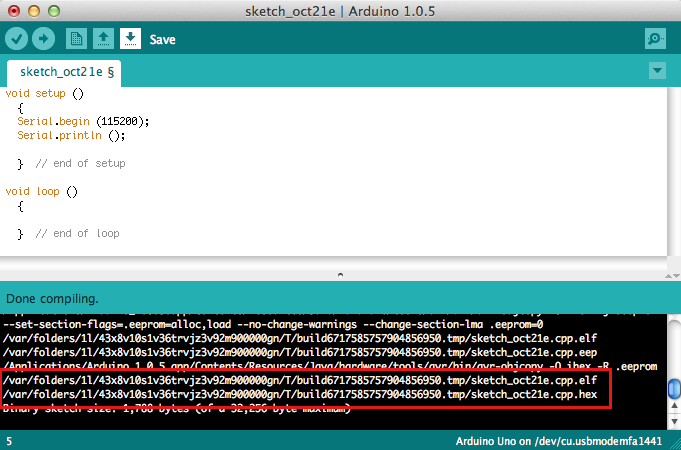Minimize the window with the yellow button
681x450 pixels.
click(x=33, y=11)
